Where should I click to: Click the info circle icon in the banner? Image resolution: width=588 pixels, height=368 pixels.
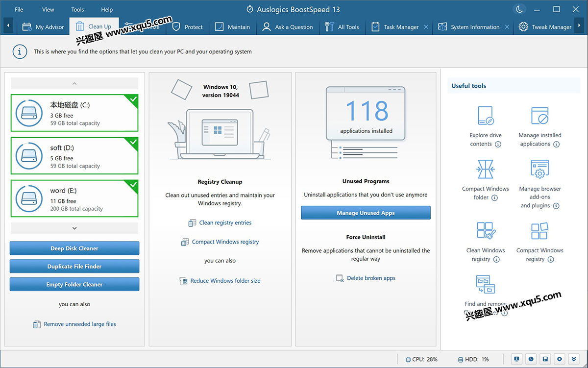click(20, 51)
